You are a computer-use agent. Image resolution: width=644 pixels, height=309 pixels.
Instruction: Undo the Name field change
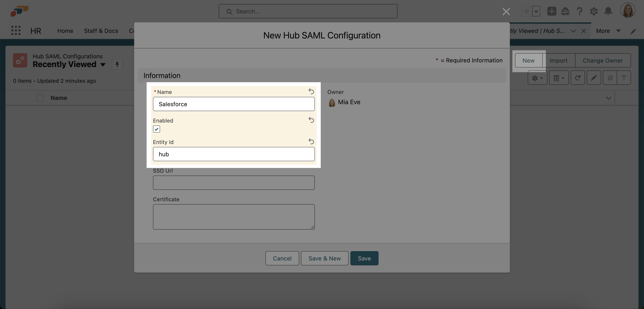coord(311,91)
